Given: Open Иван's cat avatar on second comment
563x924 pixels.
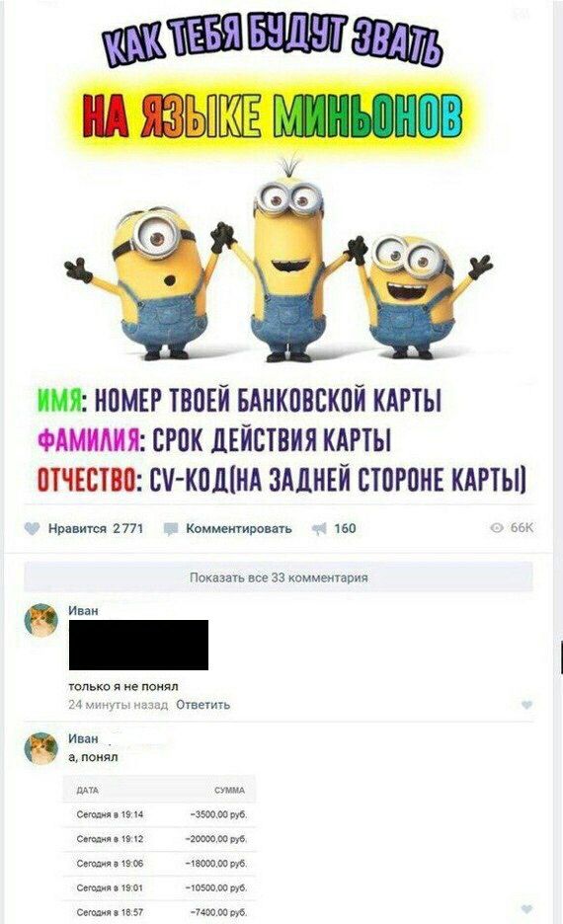Looking at the screenshot, I should [x=41, y=748].
